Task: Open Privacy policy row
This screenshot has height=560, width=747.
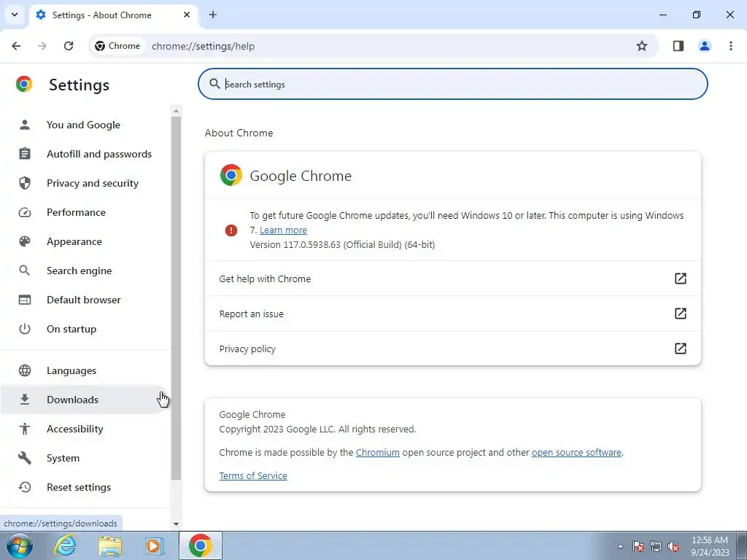Action: click(452, 349)
